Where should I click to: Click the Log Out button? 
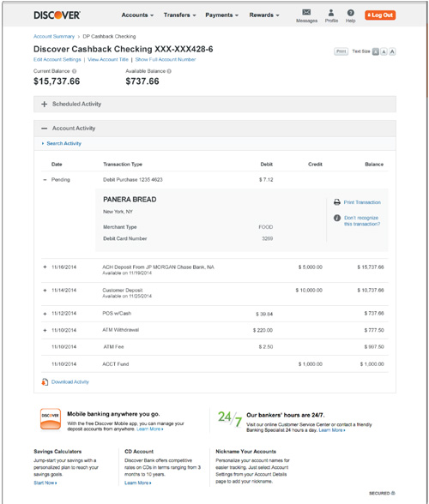(380, 15)
